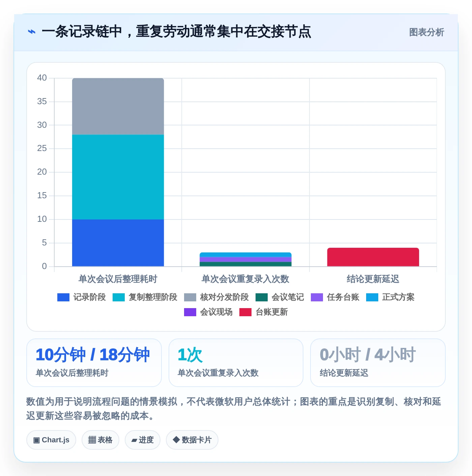Select the 进度 tag chip
Viewport: 472px width, 476px height.
143,440
